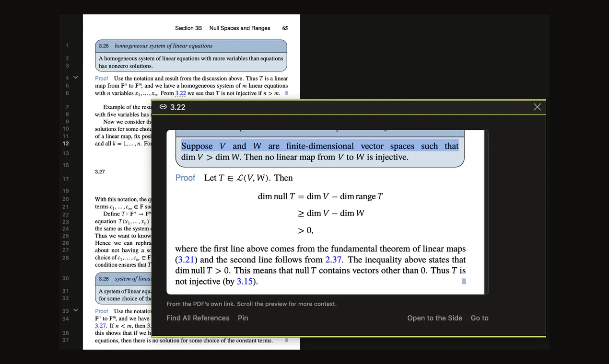Close the 3.22 link preview popup

pos(537,107)
